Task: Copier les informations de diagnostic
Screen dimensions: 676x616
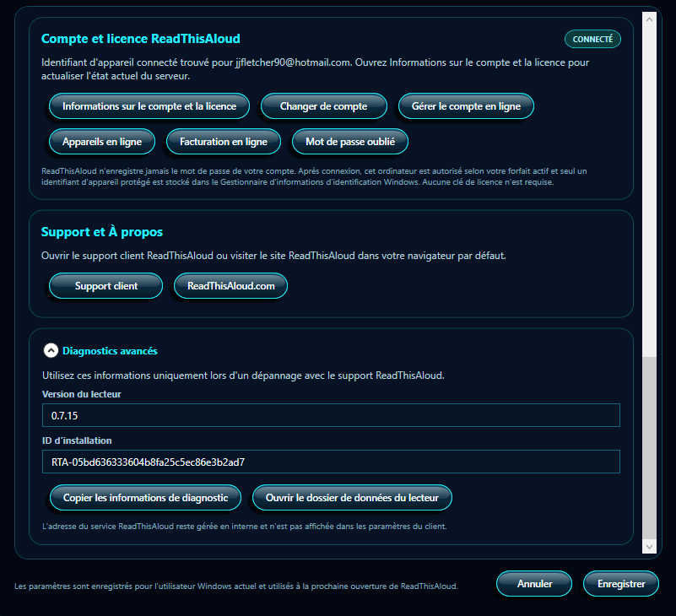Action: coord(146,498)
